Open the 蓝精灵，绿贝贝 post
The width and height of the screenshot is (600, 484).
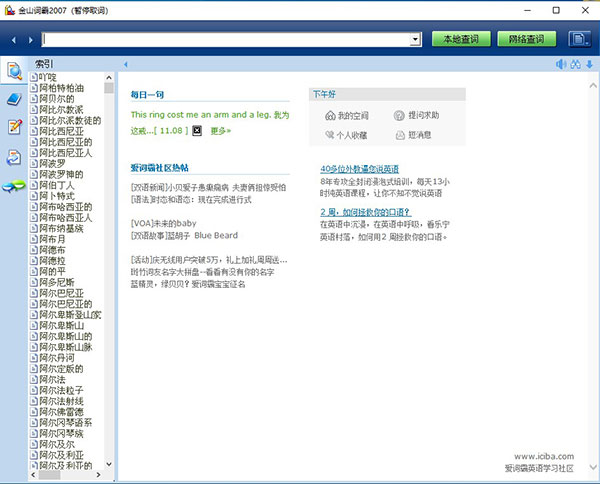(188, 284)
